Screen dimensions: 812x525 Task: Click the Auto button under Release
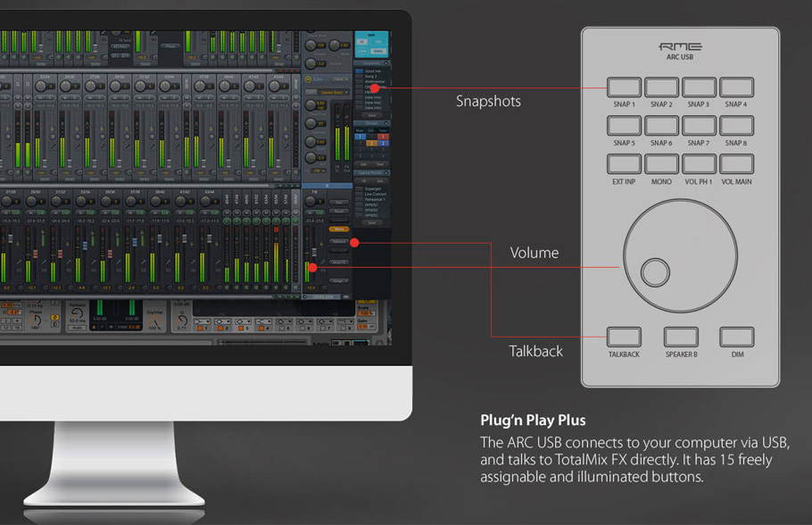click(77, 328)
